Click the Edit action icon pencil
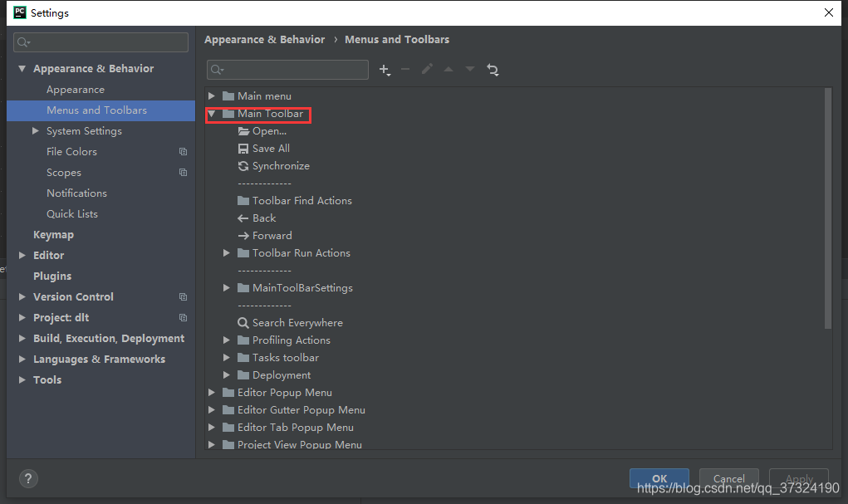The image size is (848, 504). click(427, 69)
